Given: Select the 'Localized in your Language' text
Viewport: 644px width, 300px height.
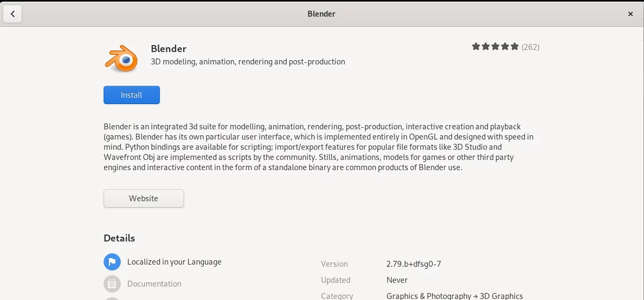Looking at the screenshot, I should click(x=174, y=262).
